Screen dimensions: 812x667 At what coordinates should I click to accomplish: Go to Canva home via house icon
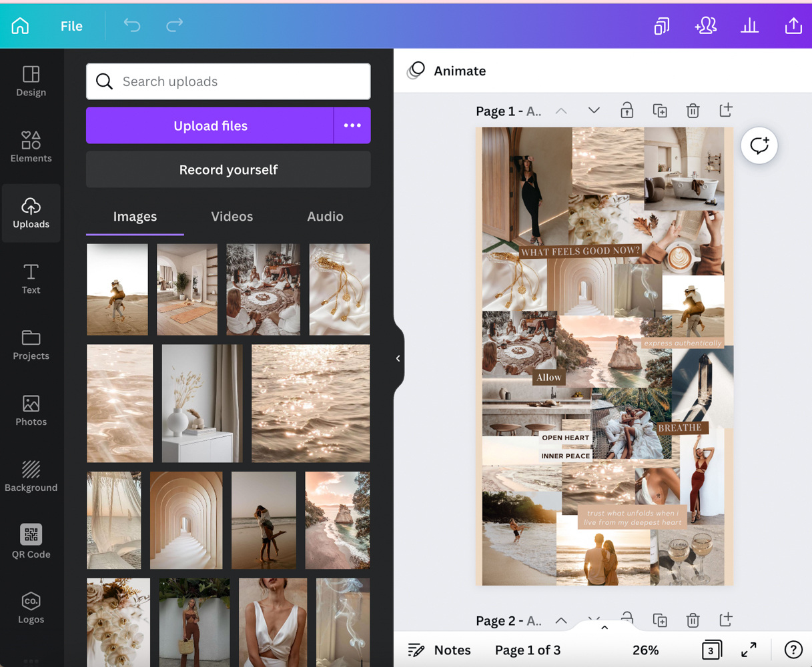21,26
